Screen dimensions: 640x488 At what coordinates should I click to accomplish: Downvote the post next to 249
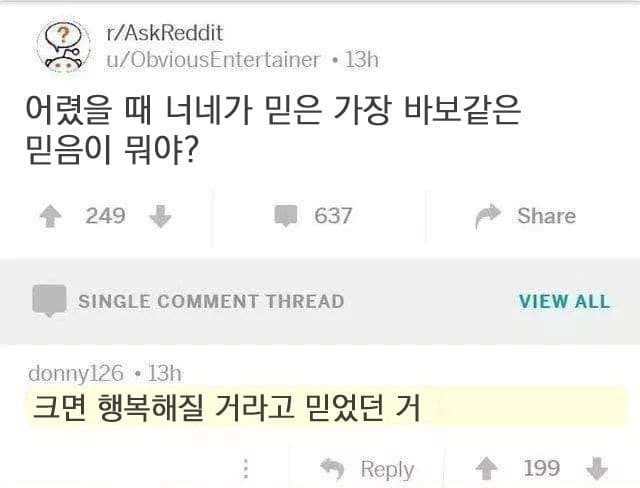(159, 215)
